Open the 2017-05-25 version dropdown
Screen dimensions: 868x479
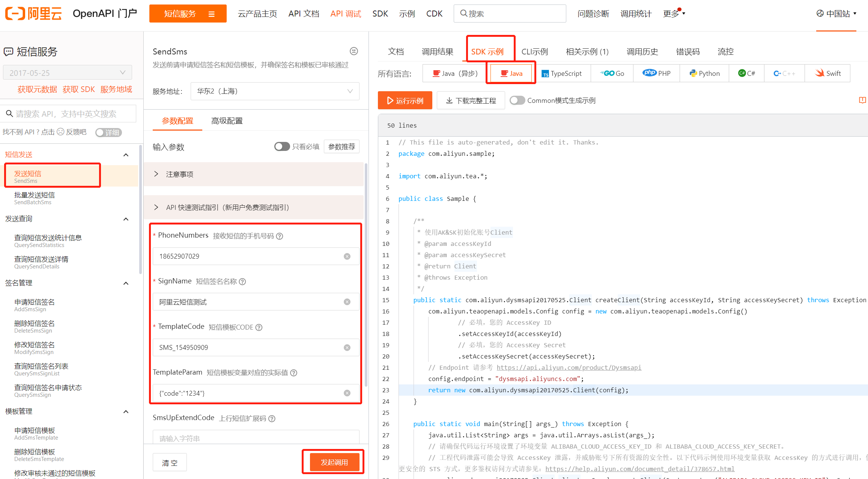click(x=68, y=72)
